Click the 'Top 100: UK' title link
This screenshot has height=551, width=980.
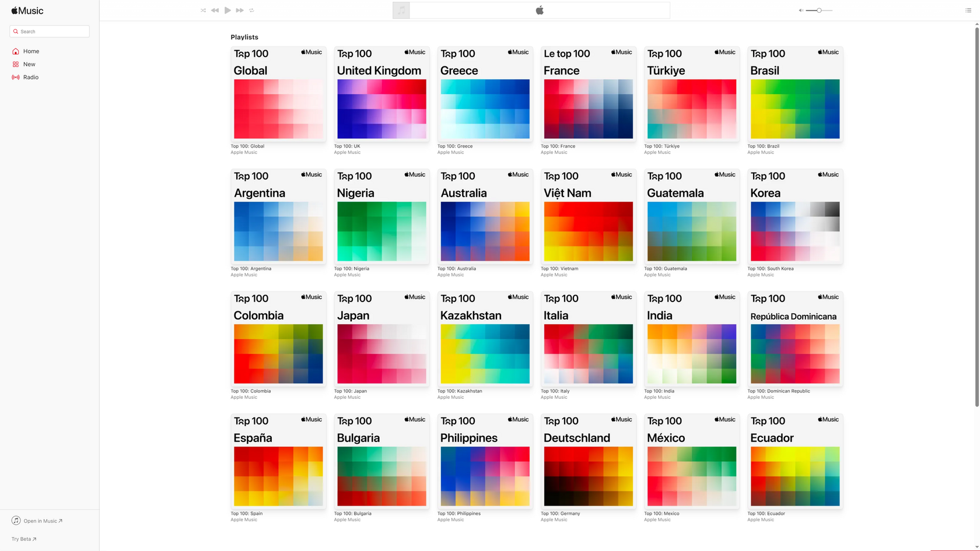pos(347,146)
